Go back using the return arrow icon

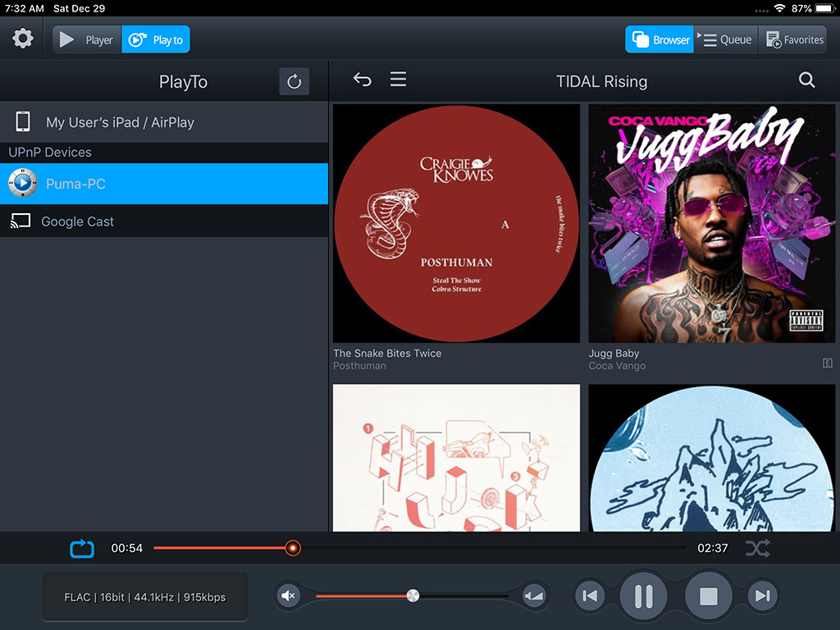tap(362, 80)
